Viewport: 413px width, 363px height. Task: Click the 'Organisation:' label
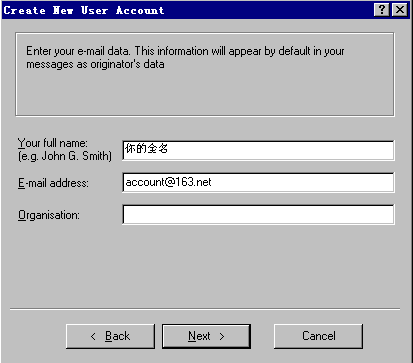tap(49, 215)
